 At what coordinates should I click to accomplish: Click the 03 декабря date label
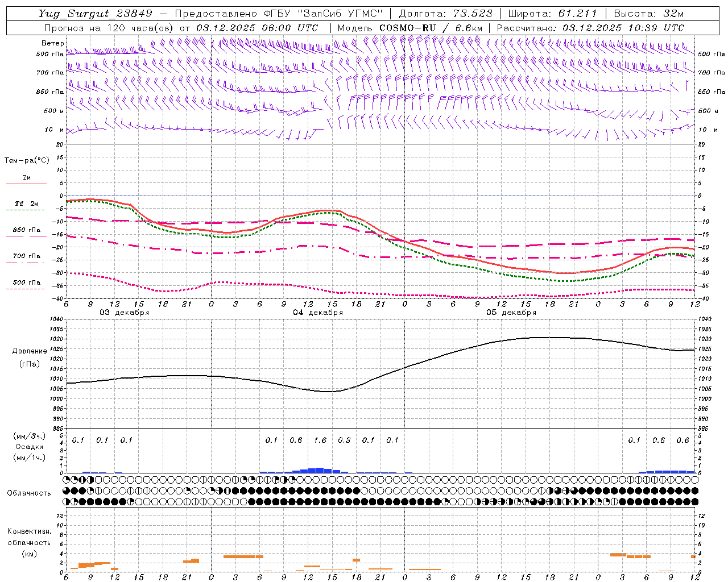[x=125, y=313]
